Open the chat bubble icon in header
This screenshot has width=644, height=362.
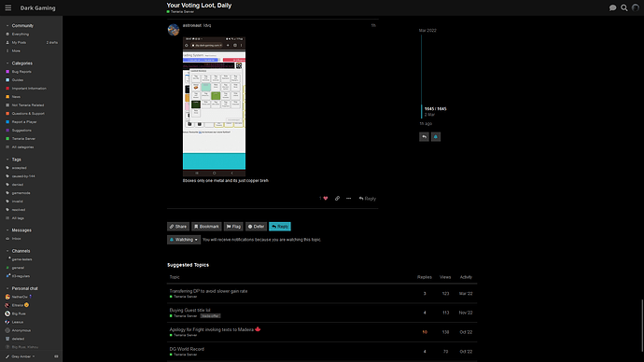pos(612,7)
